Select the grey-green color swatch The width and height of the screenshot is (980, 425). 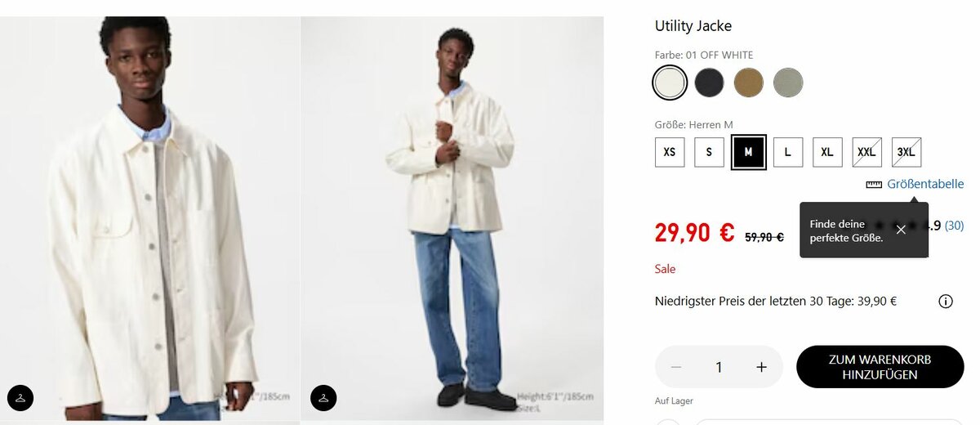(x=789, y=83)
